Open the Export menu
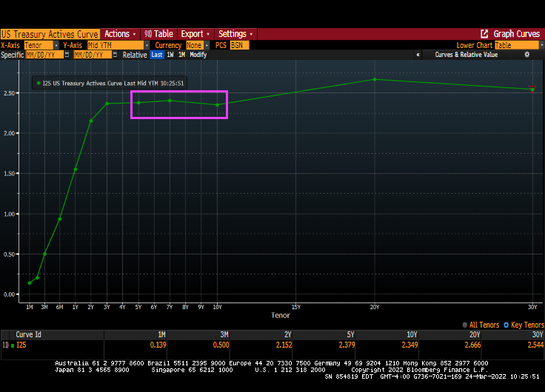This screenshot has width=545, height=392. 195,34
